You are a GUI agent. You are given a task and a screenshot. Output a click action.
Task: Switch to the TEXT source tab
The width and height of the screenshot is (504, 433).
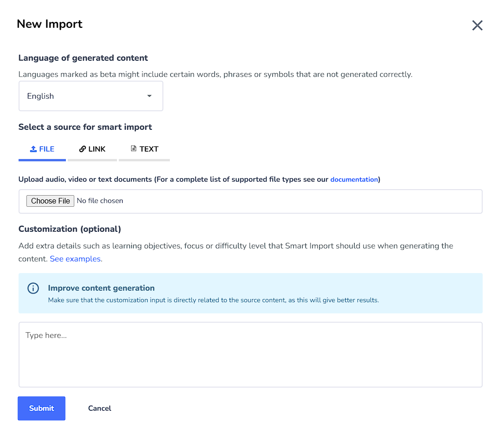coord(144,149)
